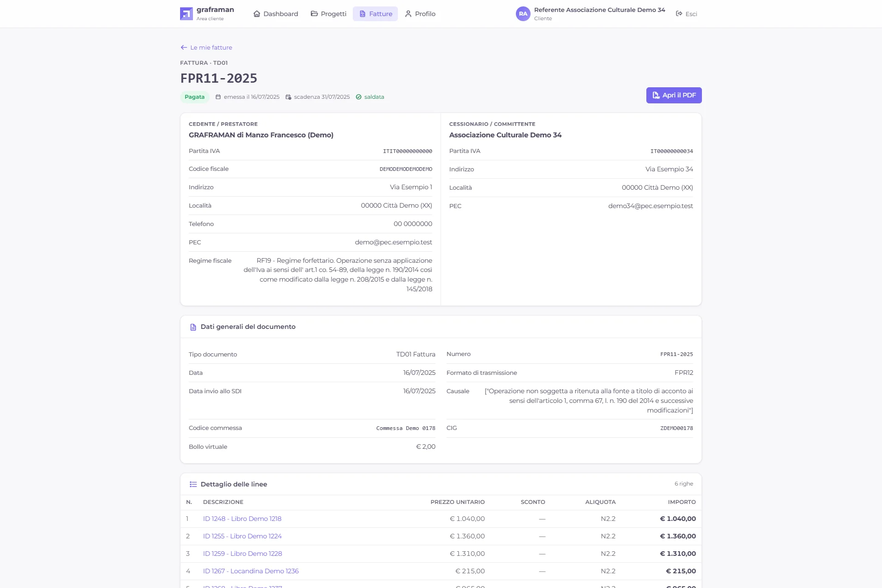Viewport: 882px width, 588px height.
Task: Click the PDF icon in Apri il PDF
Action: coord(656,95)
